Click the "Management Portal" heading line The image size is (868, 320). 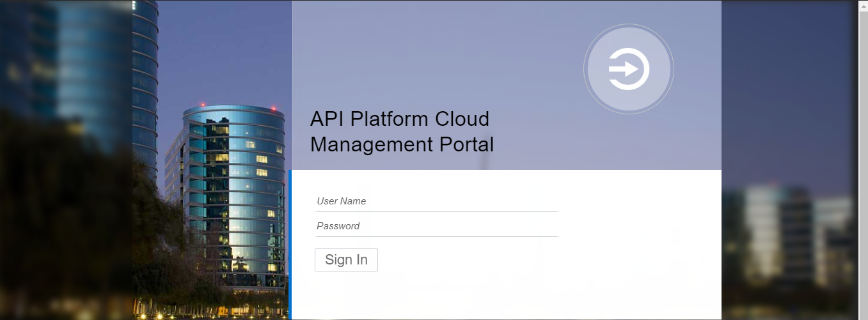point(402,144)
